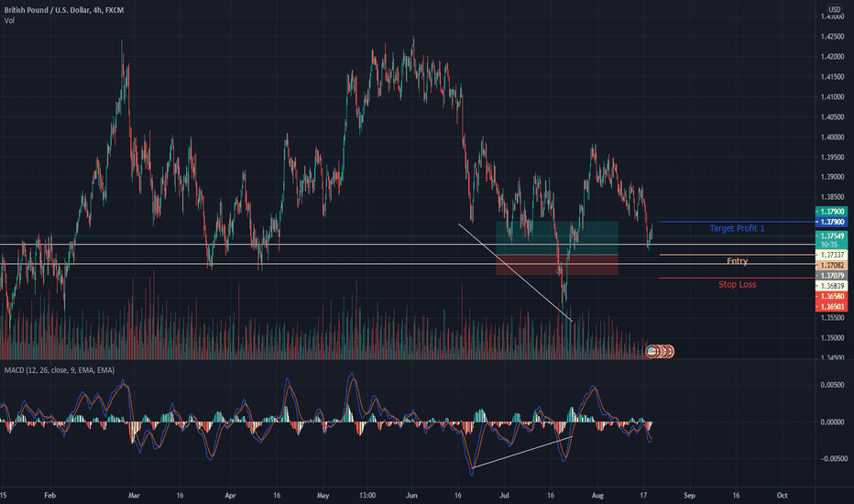Click the Sep label on time axis
The image size is (854, 504).
pyautogui.click(x=689, y=495)
